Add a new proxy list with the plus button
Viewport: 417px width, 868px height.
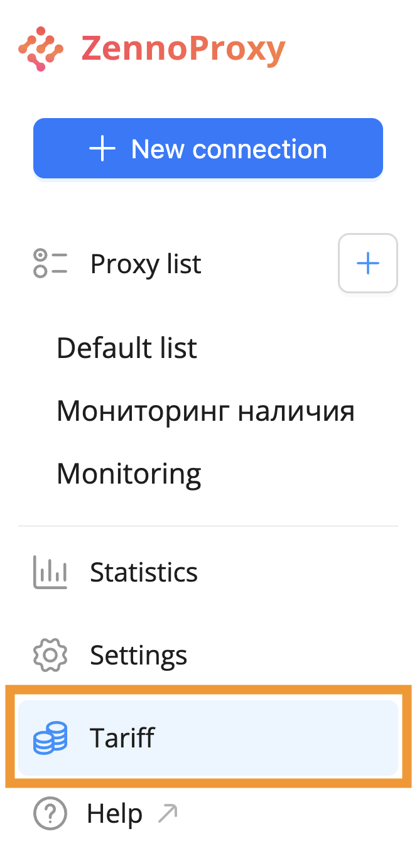367,263
